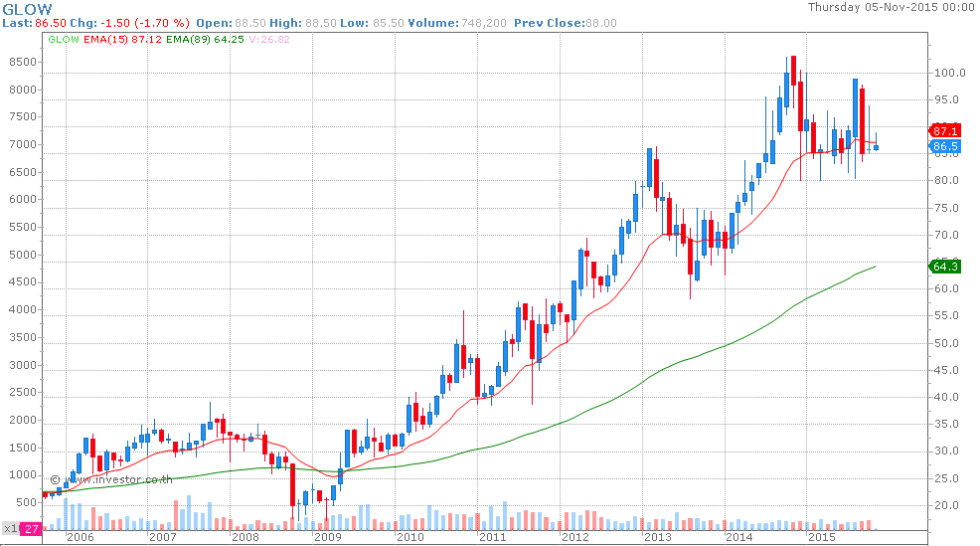Click the 2006 year label
The height and width of the screenshot is (546, 980).
click(x=80, y=537)
